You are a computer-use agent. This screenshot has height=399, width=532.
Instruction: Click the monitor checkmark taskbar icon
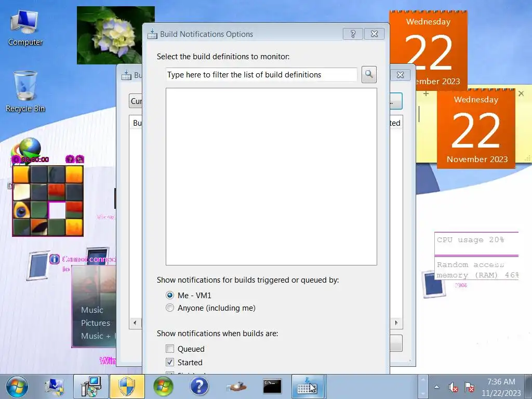54,387
